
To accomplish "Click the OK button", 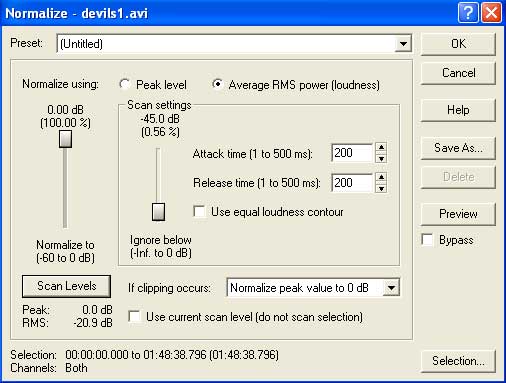I will (x=458, y=44).
